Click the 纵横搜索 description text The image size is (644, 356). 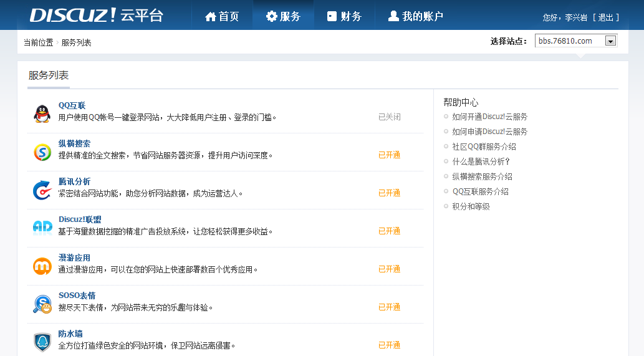tap(165, 156)
